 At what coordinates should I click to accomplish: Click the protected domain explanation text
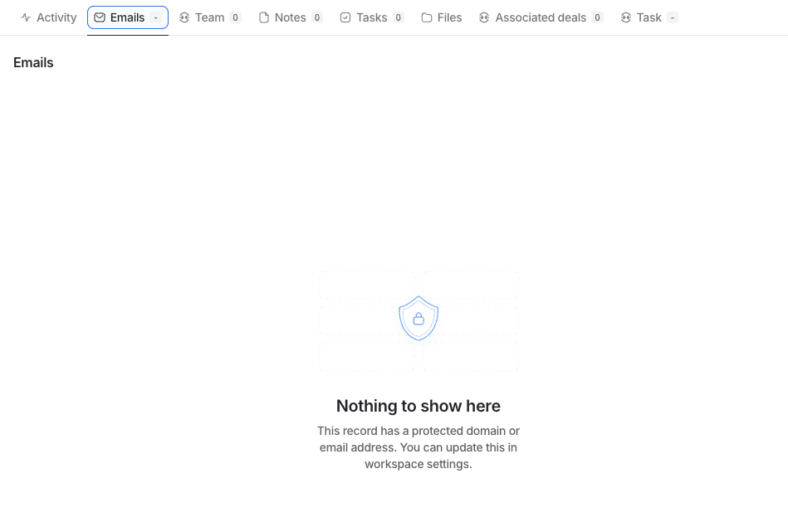418,447
